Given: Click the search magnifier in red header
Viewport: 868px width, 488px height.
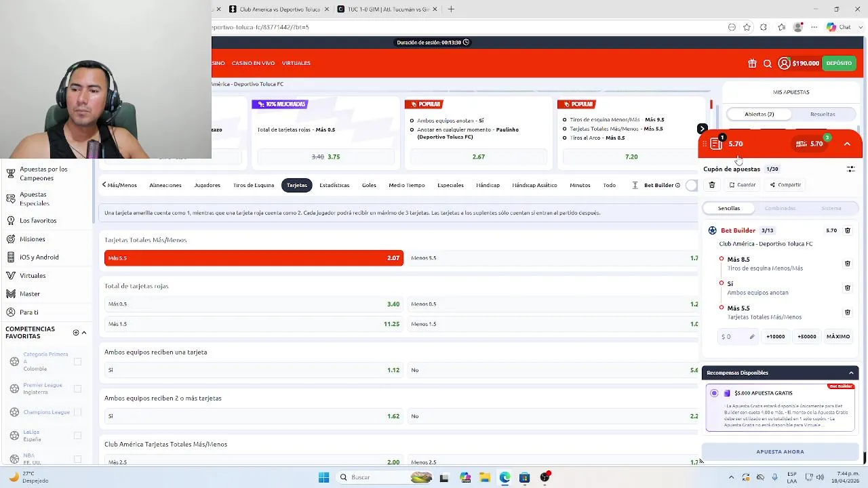Looking at the screenshot, I should [x=768, y=63].
